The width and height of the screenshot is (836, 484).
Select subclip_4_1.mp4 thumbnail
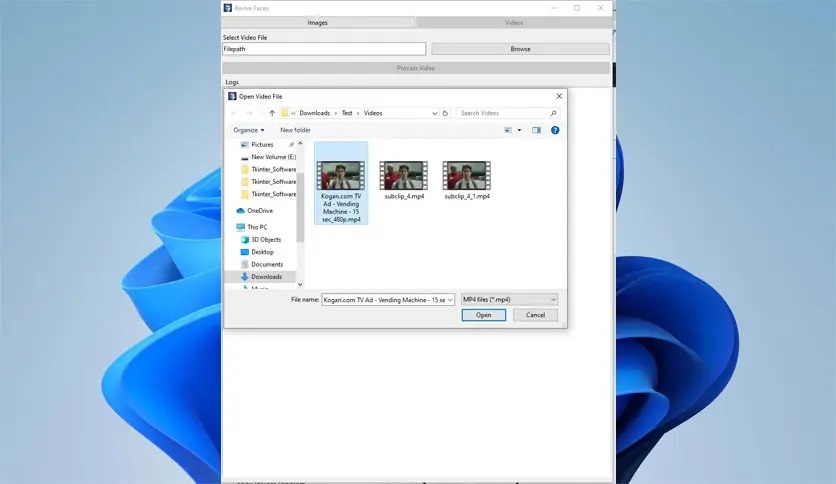click(467, 175)
